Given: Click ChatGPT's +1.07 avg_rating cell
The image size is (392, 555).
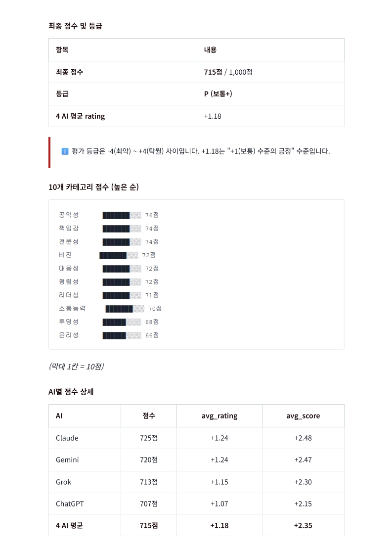Looking at the screenshot, I should 219,504.
